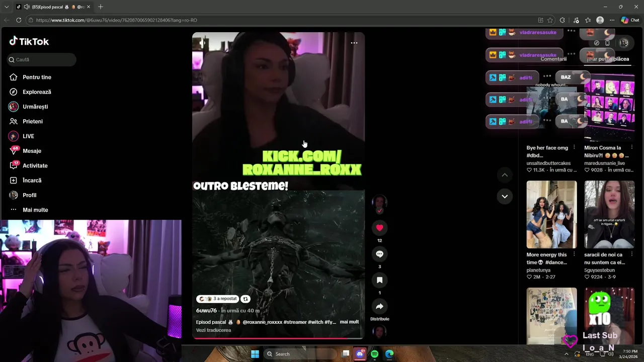644x362 pixels.
Task: Click 'Vezi traducerea' translation link
Action: pos(213,330)
